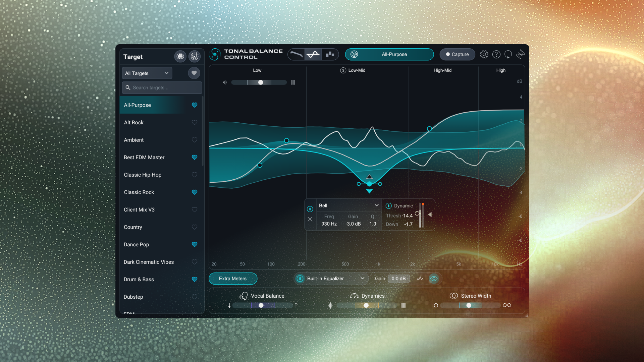Toggle the favorites filter heart button
644x362 pixels.
[194, 73]
